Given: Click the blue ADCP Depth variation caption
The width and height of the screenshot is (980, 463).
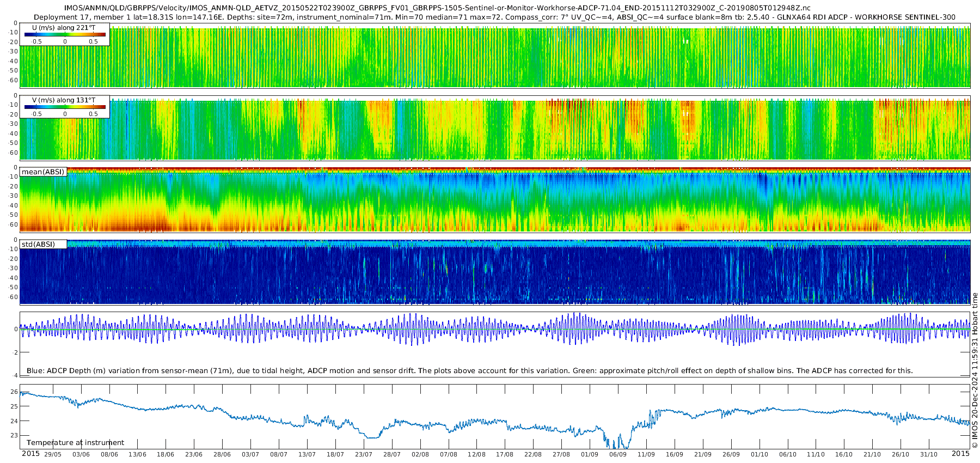Looking at the screenshot, I should pyautogui.click(x=469, y=371).
